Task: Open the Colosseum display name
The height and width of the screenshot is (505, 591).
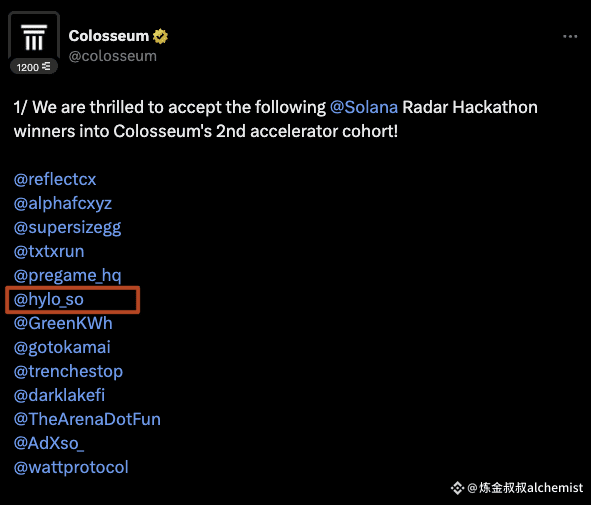Action: coord(109,36)
